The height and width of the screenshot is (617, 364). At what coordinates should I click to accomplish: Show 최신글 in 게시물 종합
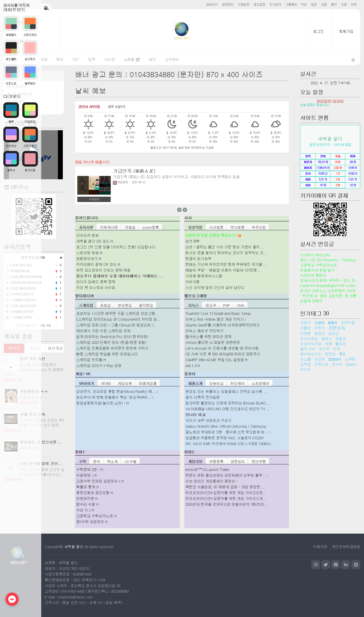[35, 348]
